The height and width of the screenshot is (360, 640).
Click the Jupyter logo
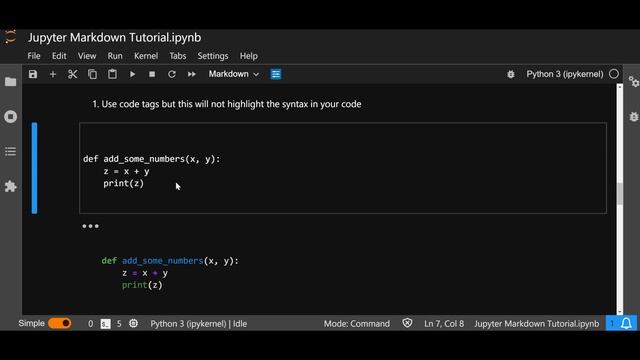pyautogui.click(x=10, y=37)
